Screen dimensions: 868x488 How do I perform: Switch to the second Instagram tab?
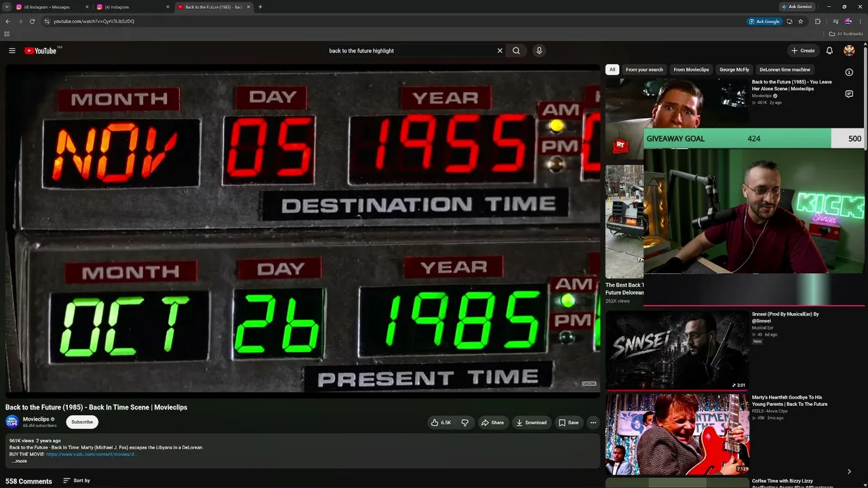coord(133,7)
